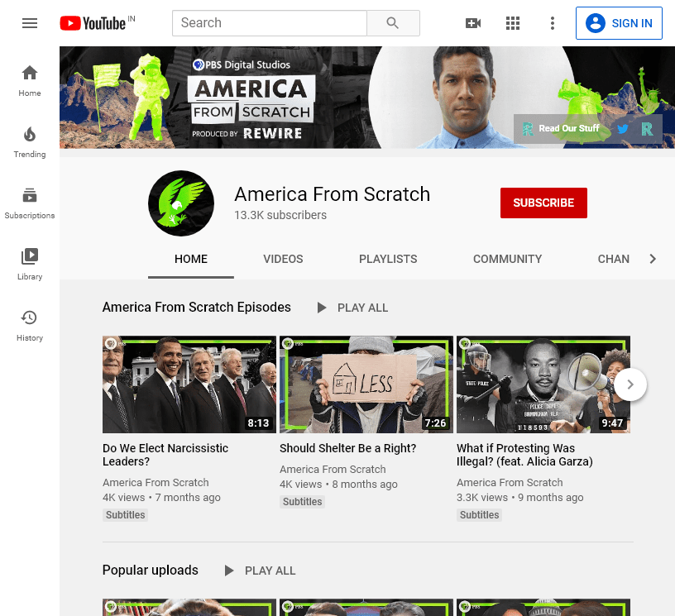675x616 pixels.
Task: Click inside the Search field
Action: point(270,23)
